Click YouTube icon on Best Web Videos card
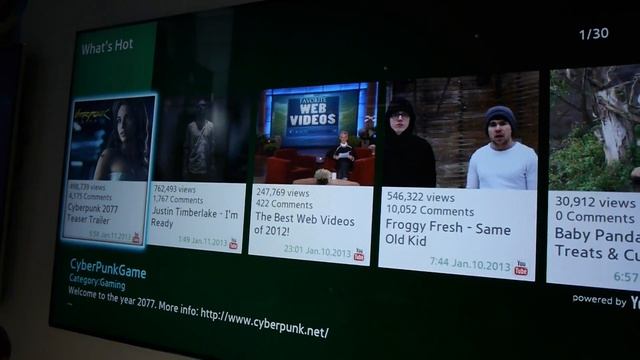This screenshot has height=360, width=640. click(359, 255)
